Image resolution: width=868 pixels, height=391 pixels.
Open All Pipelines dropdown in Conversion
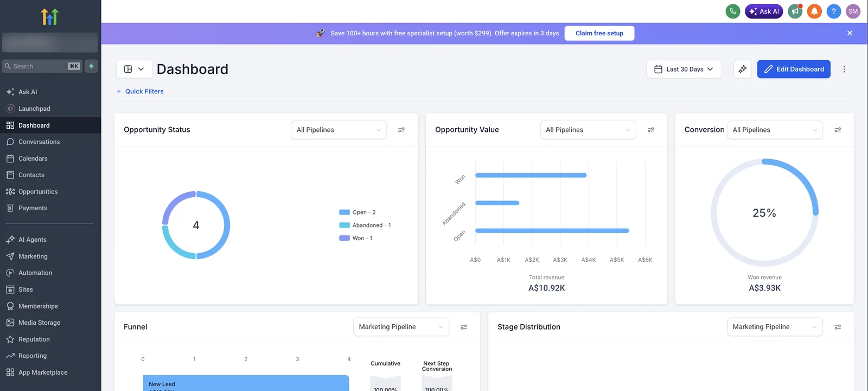click(775, 130)
